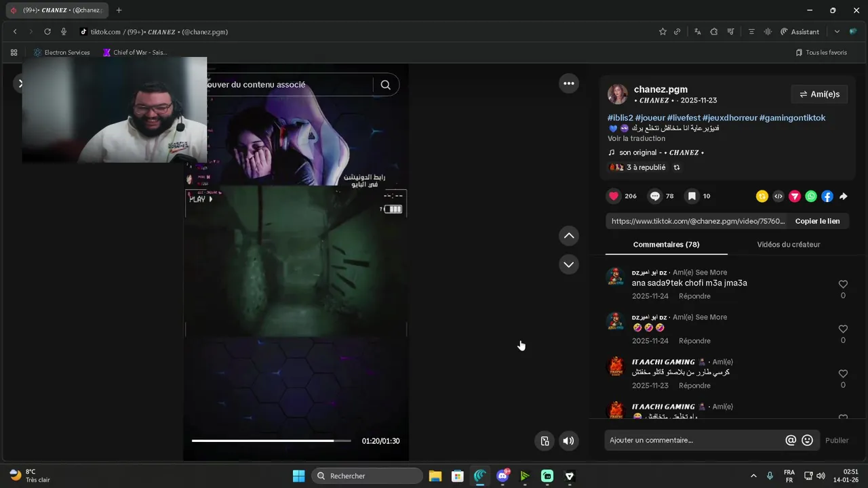Open the Assistant button

(x=800, y=32)
